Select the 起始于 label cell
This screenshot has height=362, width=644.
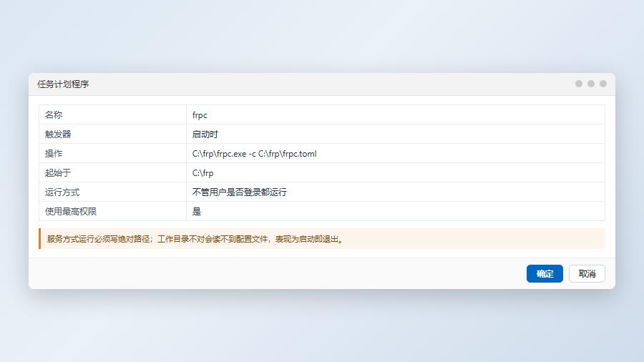pyautogui.click(x=112, y=172)
